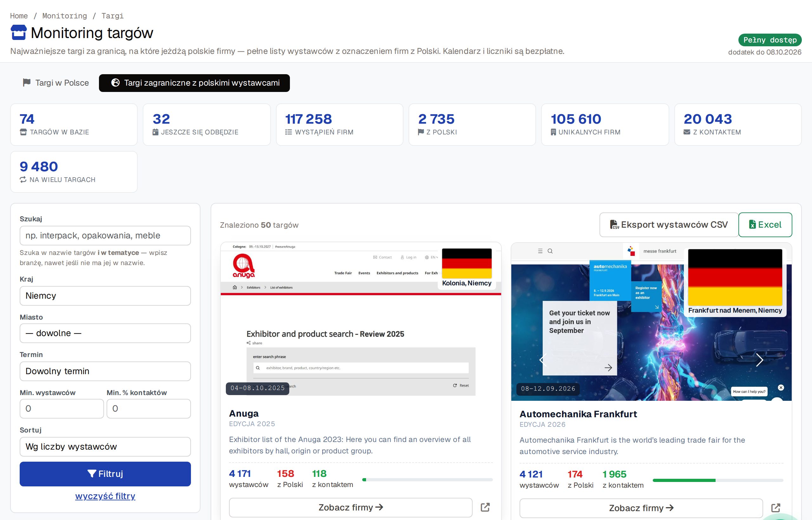
Task: Click wyczyść filtry link
Action: [105, 496]
